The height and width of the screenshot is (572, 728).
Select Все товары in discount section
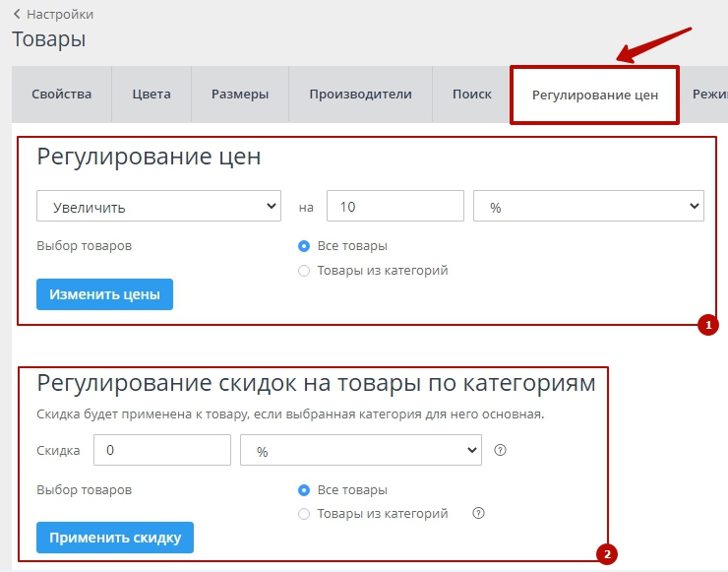coord(304,489)
